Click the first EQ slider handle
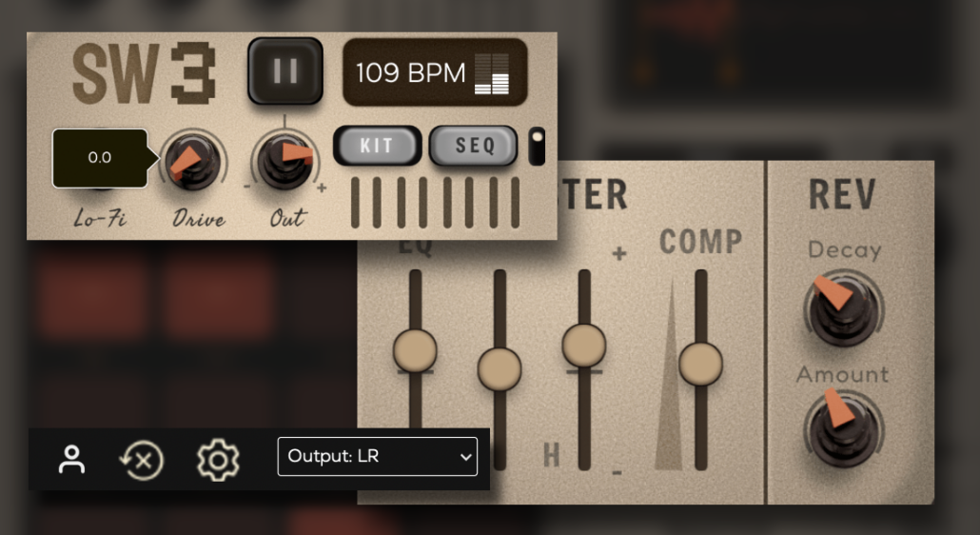 415,349
